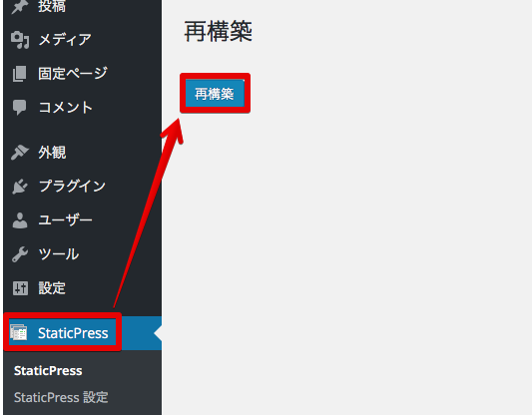Open the StaticPress submenu link
This screenshot has height=415, width=532.
point(48,370)
